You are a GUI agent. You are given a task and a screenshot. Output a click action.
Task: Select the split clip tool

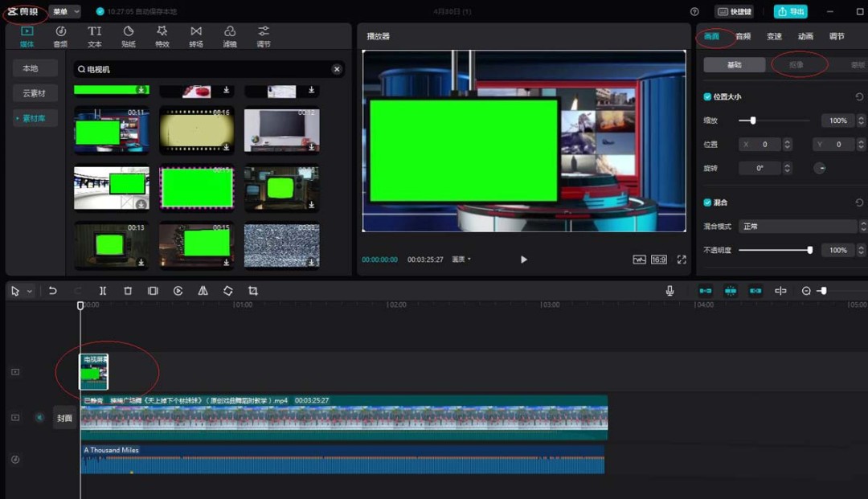103,291
